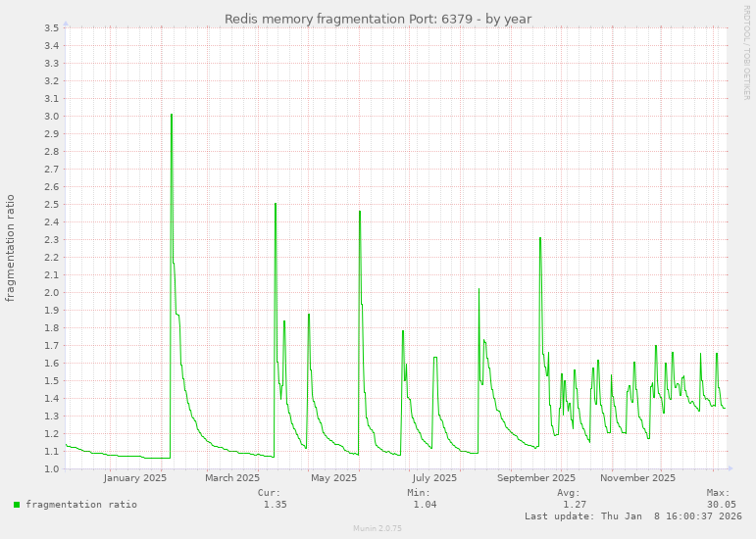Click the 3.5 y-axis tick label
The height and width of the screenshot is (539, 756).
coord(52,28)
